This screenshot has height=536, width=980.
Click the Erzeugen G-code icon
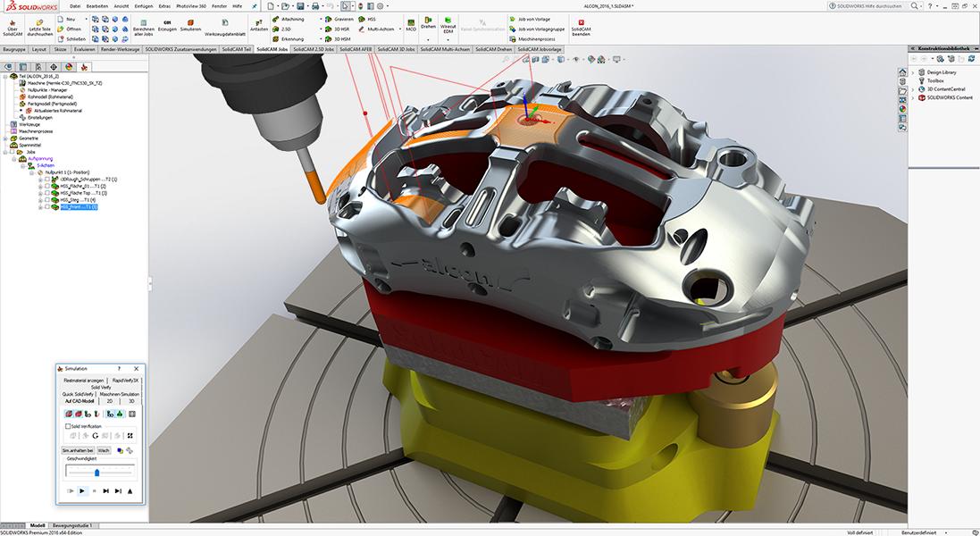coord(167,26)
